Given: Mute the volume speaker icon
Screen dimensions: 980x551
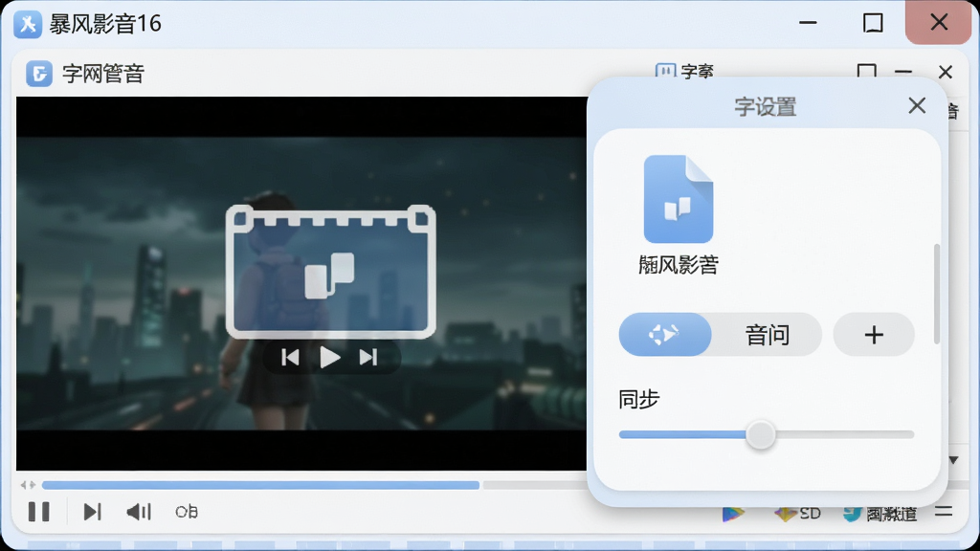Looking at the screenshot, I should tap(139, 512).
